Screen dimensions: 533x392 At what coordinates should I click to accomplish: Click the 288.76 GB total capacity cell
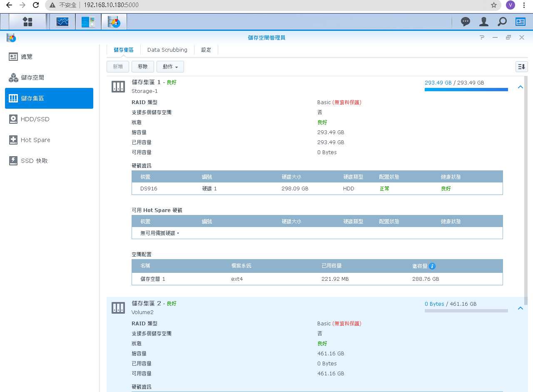click(426, 279)
